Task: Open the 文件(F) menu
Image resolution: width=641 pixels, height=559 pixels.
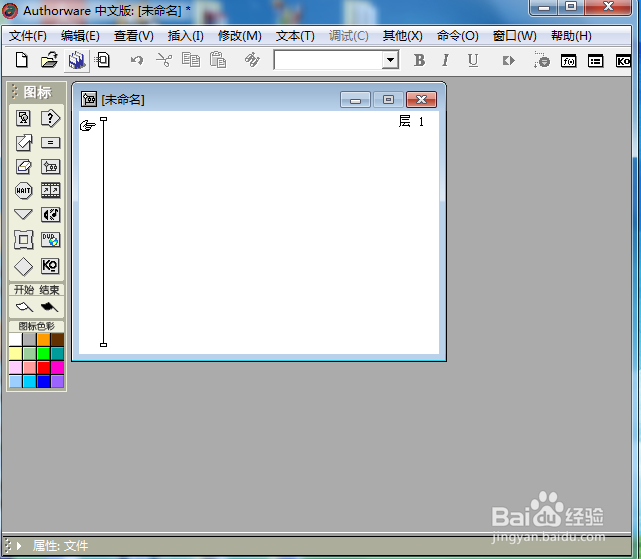Action: pos(28,36)
